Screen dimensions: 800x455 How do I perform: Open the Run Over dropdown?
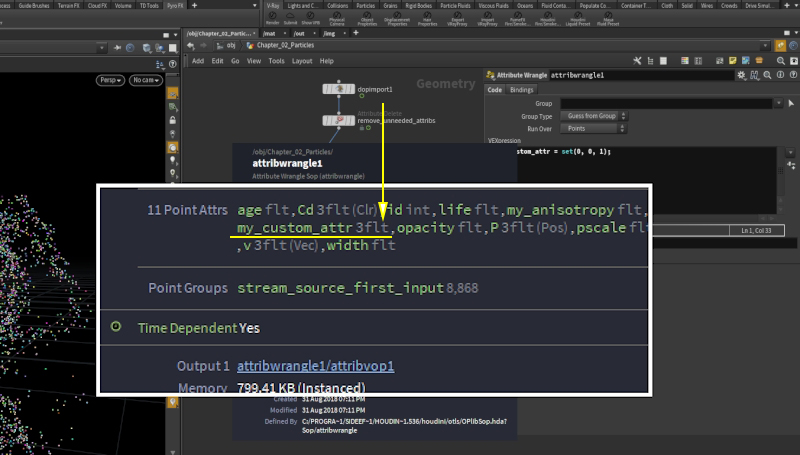(593, 129)
